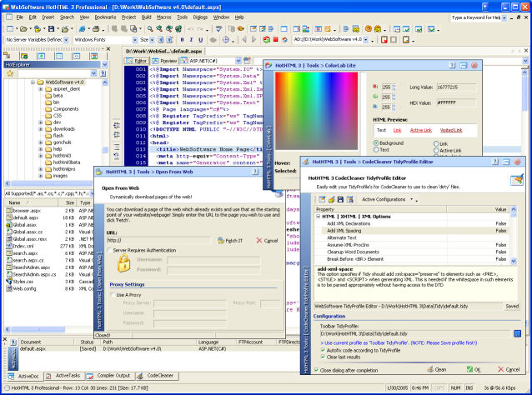The image size is (532, 395).
Task: Open the Macros menu
Action: (x=164, y=17)
